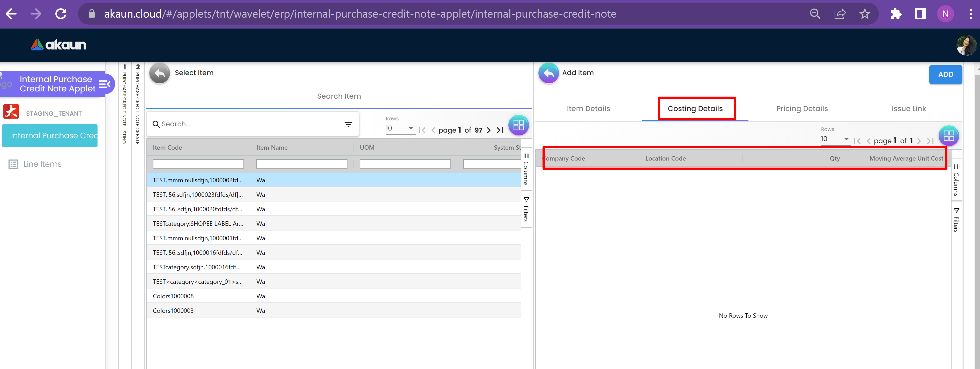Viewport: 980px width, 369px height.
Task: Click the Item Code filter input field
Action: [198, 164]
